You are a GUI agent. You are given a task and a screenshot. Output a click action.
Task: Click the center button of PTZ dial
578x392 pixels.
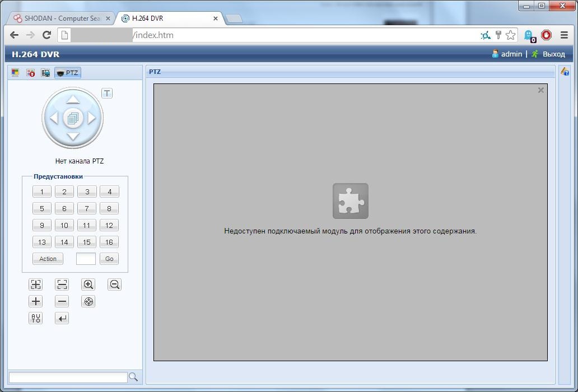click(73, 118)
